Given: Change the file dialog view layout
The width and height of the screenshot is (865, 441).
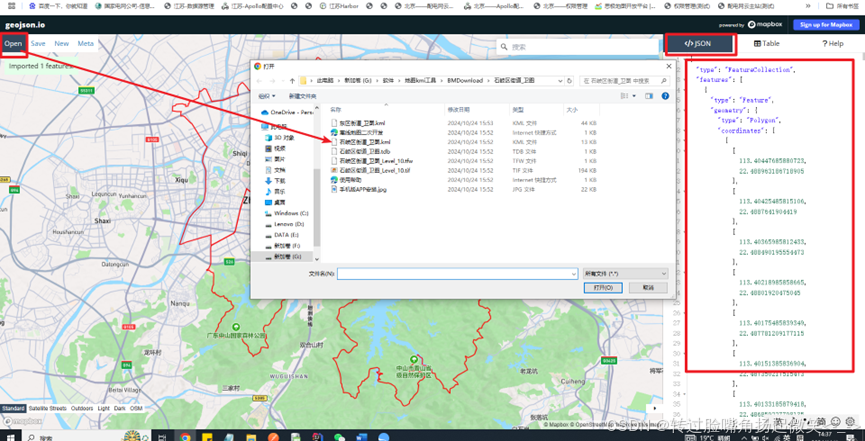Looking at the screenshot, I should pyautogui.click(x=624, y=96).
